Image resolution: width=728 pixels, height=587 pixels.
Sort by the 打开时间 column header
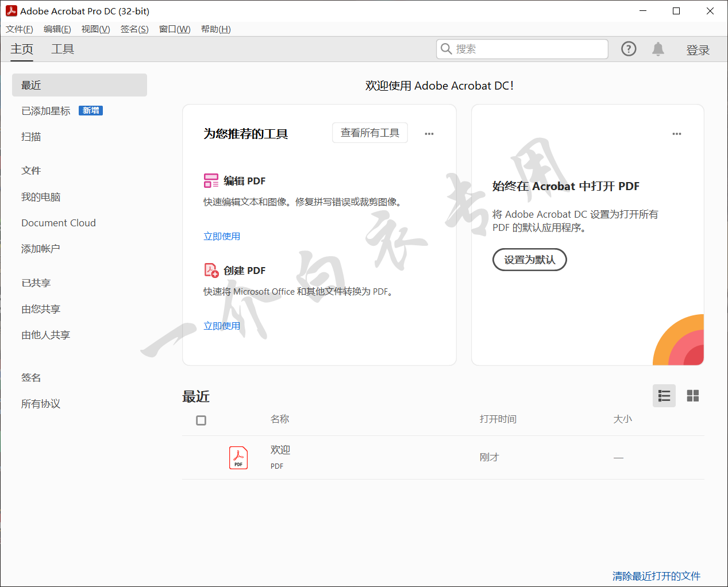(x=498, y=419)
